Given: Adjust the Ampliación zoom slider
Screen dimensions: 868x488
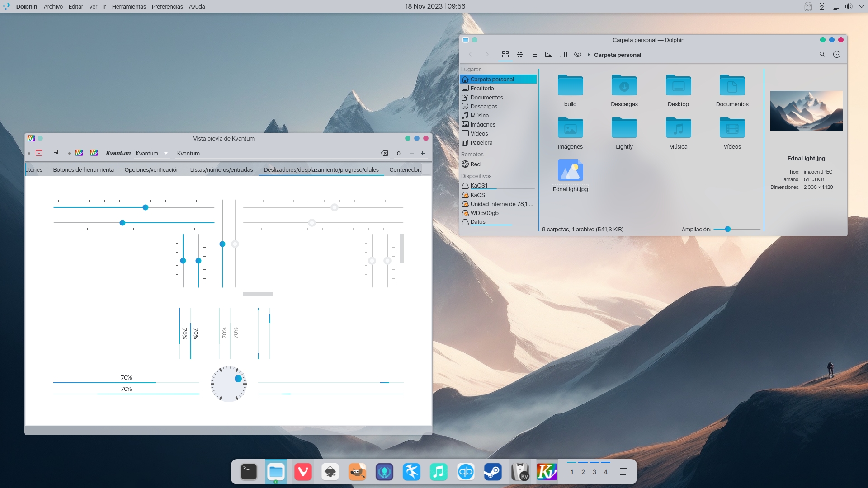Looking at the screenshot, I should 728,229.
